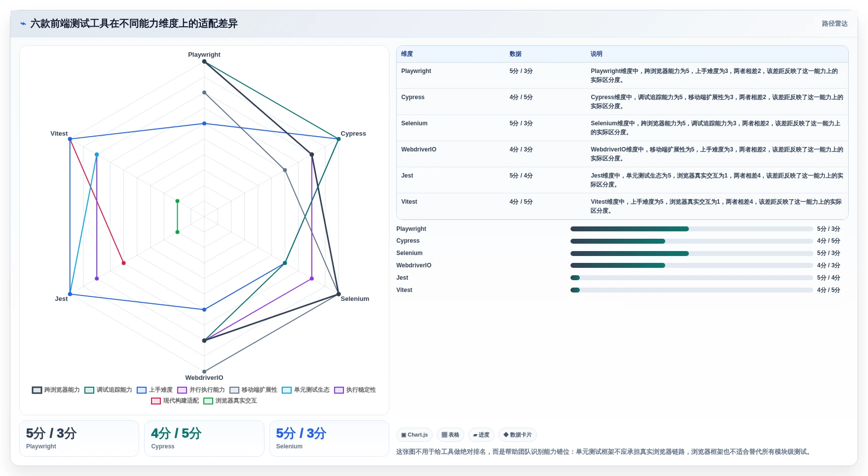Click the footnote text below the tags
Image resolution: width=868 pixels, height=476 pixels.
(x=604, y=452)
